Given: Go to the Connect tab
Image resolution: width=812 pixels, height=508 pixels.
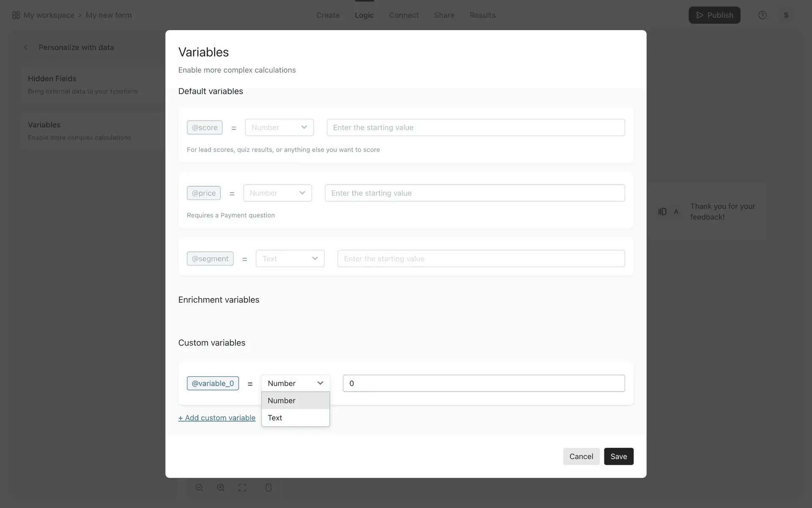Looking at the screenshot, I should (x=403, y=15).
